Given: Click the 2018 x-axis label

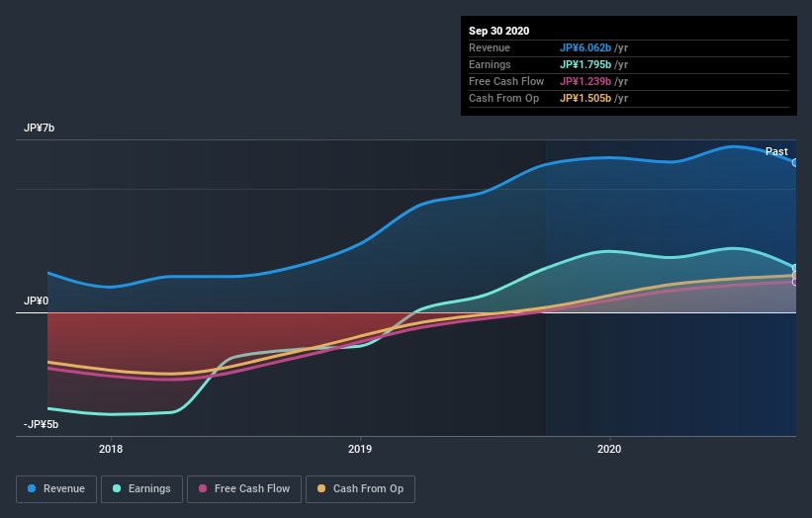Looking at the screenshot, I should coord(111,449).
